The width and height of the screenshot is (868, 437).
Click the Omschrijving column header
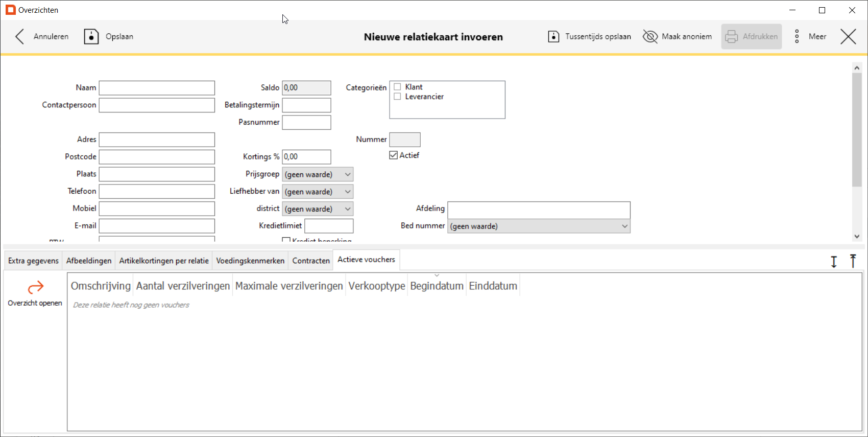pos(101,286)
